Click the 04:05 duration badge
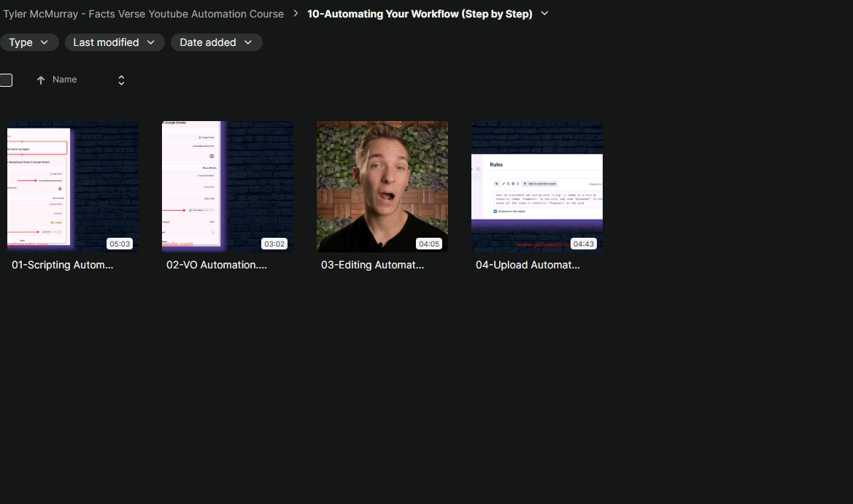The image size is (853, 504). coord(428,244)
